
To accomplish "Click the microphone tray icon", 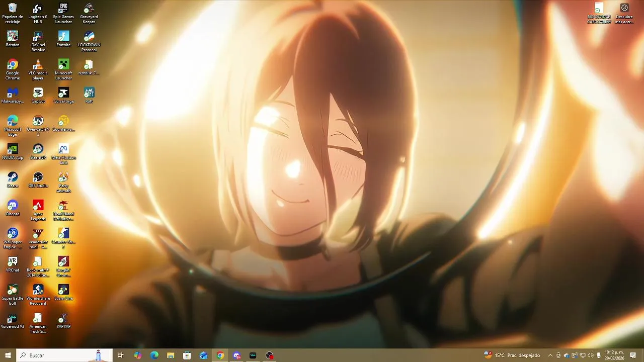I will tap(599, 355).
